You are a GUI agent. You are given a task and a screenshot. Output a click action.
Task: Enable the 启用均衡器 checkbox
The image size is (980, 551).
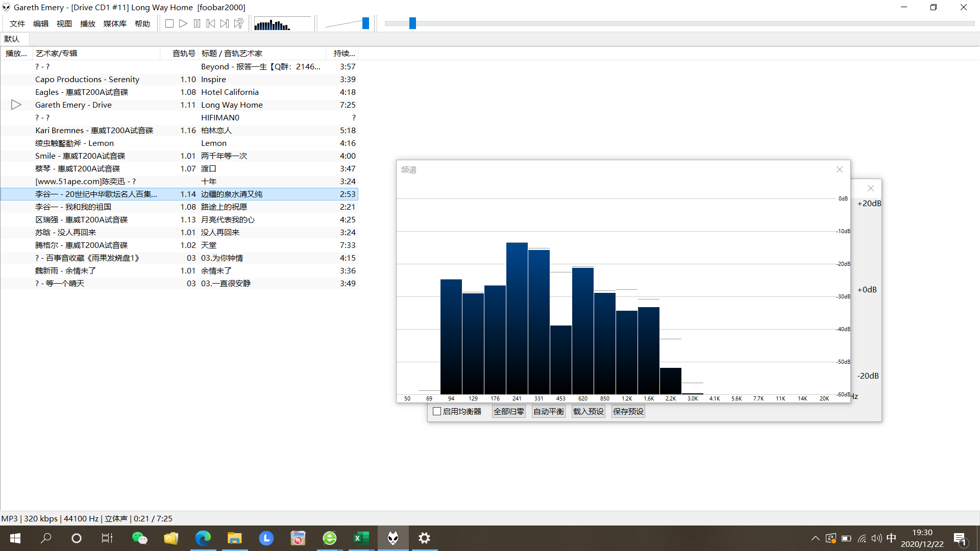point(437,411)
